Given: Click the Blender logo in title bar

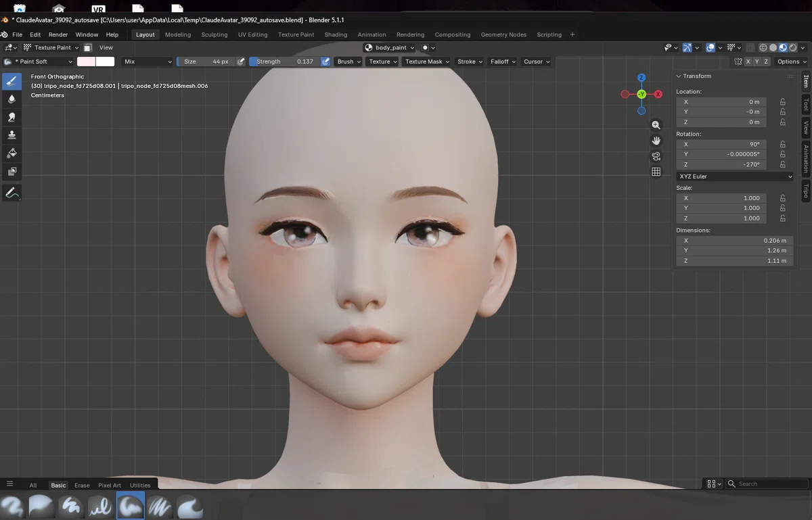Looking at the screenshot, I should pos(5,20).
